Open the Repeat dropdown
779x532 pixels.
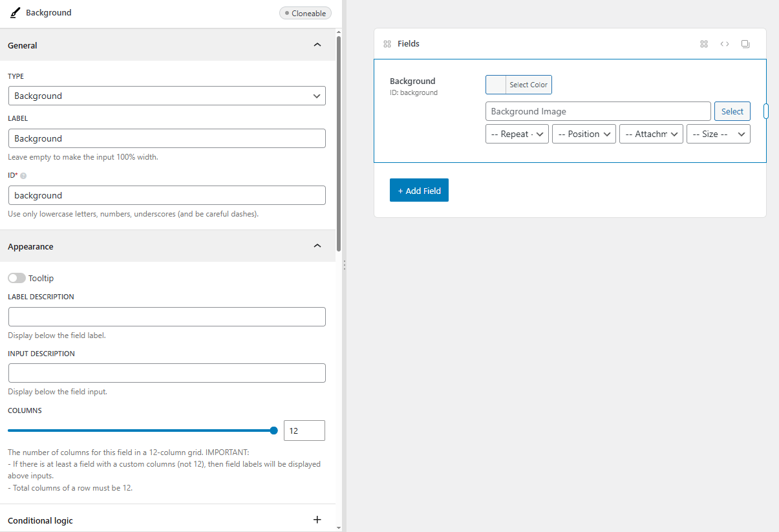pos(517,134)
